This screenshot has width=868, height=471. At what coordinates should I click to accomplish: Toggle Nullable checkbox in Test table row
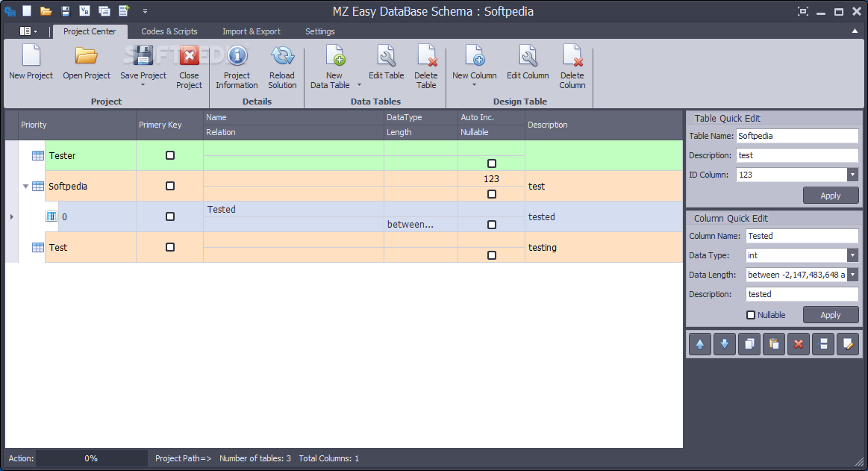[492, 255]
